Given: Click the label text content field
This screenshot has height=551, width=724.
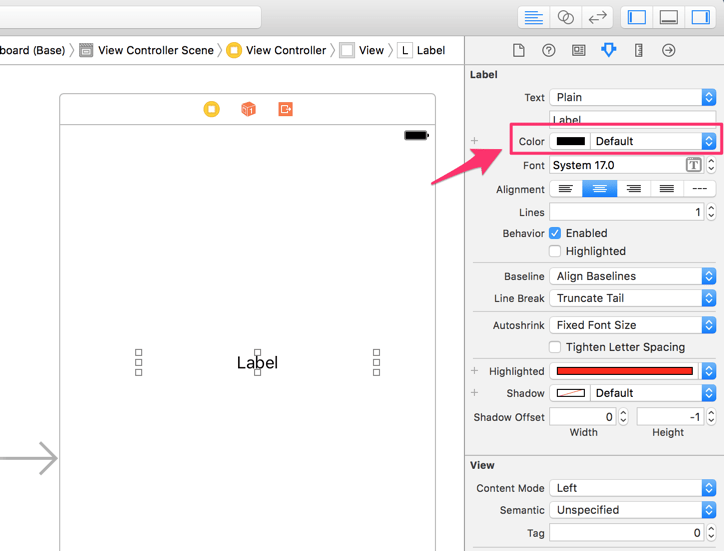Looking at the screenshot, I should pos(633,118).
